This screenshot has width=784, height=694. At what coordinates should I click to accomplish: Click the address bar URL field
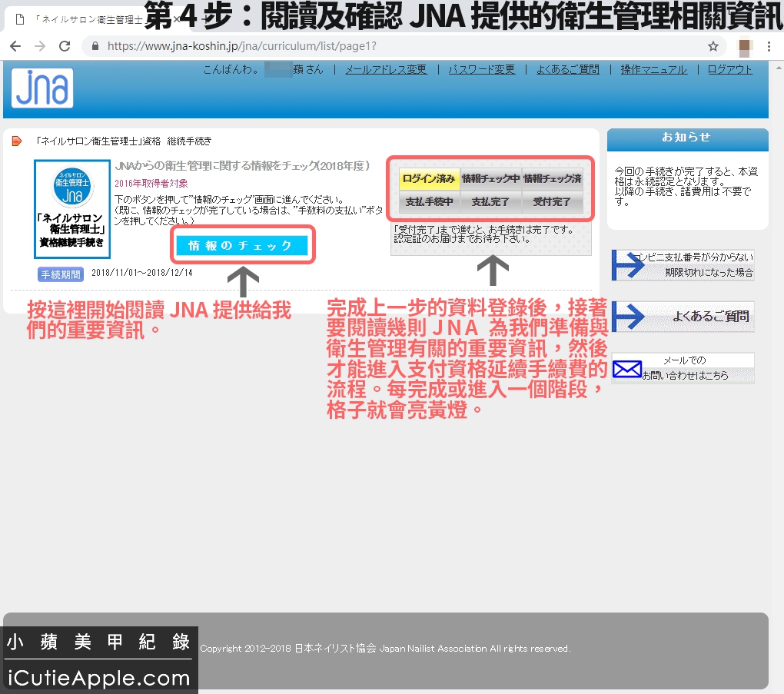click(x=405, y=47)
